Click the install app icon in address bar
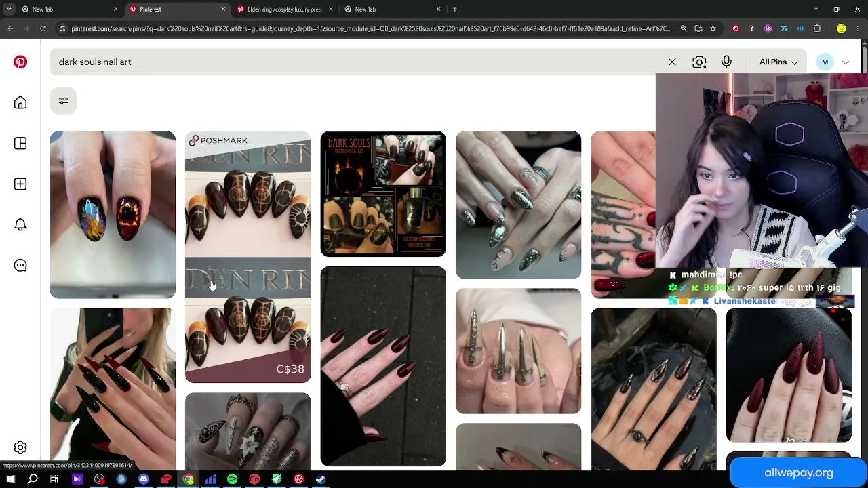The image size is (868, 488). pyautogui.click(x=698, y=28)
